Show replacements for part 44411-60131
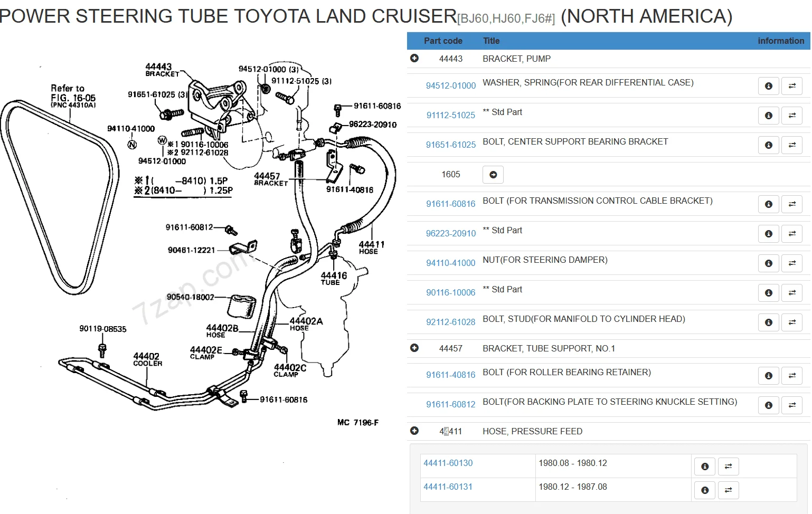Image resolution: width=812 pixels, height=514 pixels. point(728,490)
